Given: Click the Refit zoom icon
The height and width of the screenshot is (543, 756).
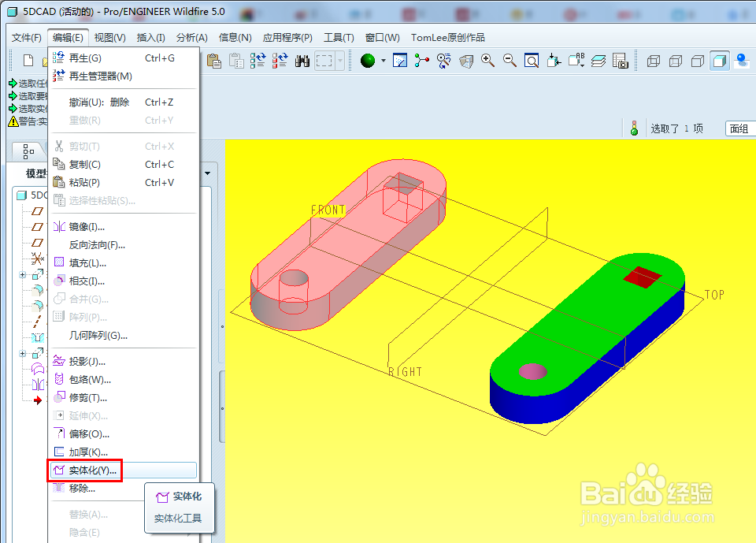Looking at the screenshot, I should pyautogui.click(x=532, y=61).
